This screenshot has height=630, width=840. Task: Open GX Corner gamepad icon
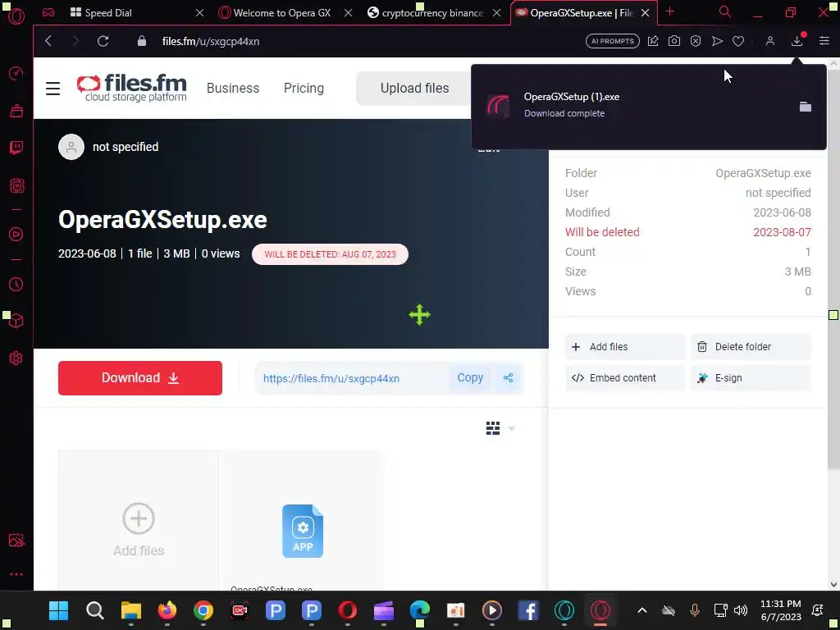(x=48, y=12)
